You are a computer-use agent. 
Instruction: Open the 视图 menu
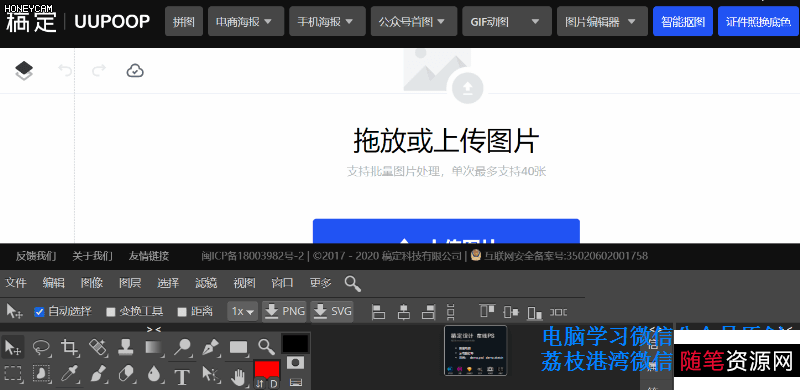[x=244, y=283]
